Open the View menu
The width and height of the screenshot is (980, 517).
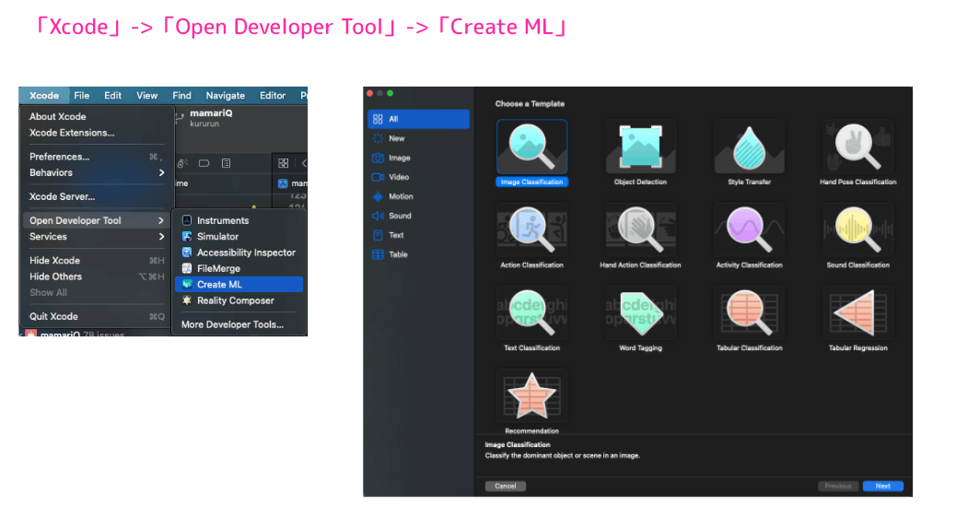[x=146, y=96]
